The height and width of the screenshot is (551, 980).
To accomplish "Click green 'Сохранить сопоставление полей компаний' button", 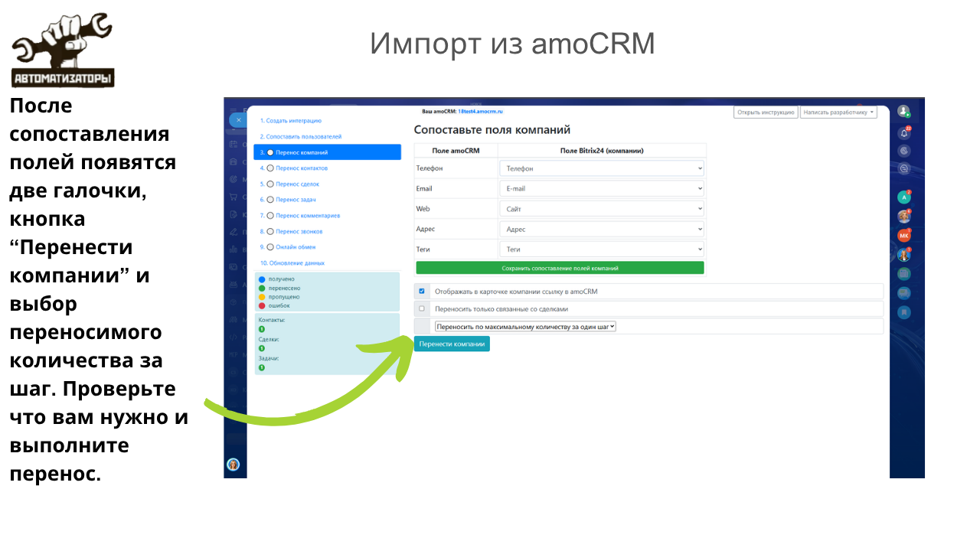I will tap(560, 268).
